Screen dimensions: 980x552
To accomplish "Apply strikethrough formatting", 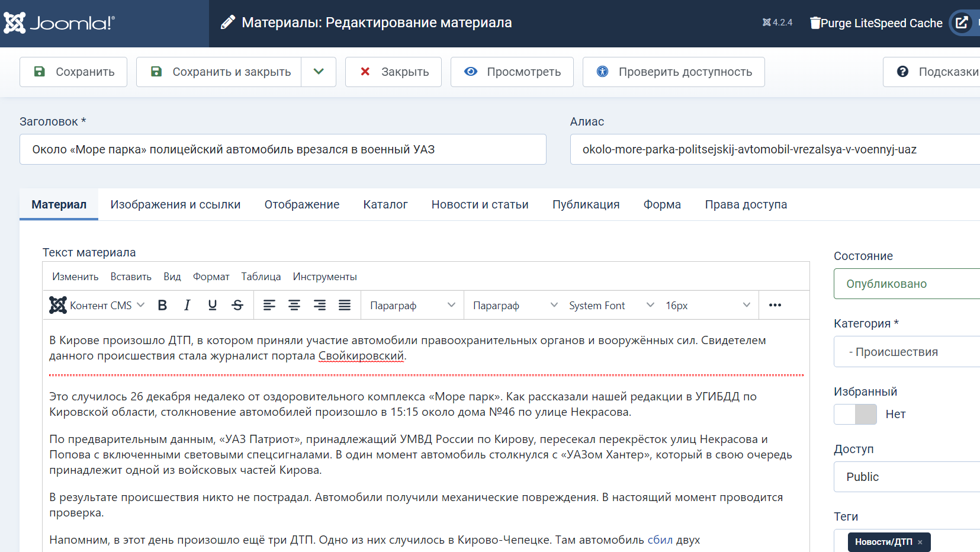I will (237, 306).
